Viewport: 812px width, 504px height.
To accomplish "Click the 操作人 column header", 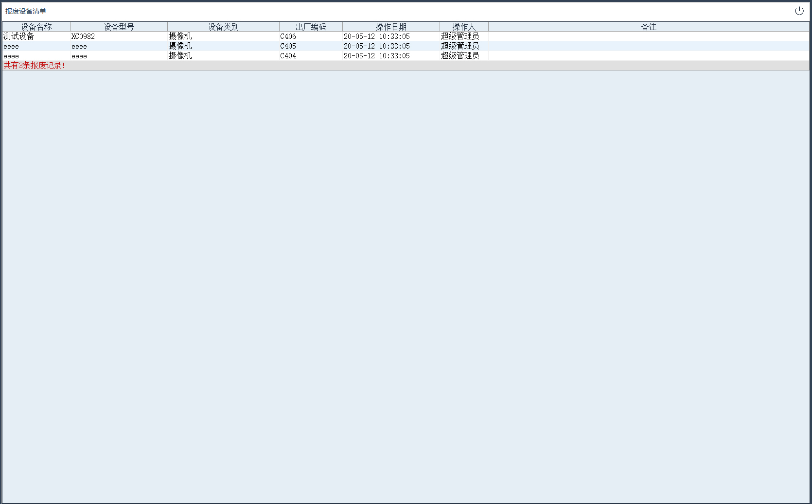I will 464,27.
